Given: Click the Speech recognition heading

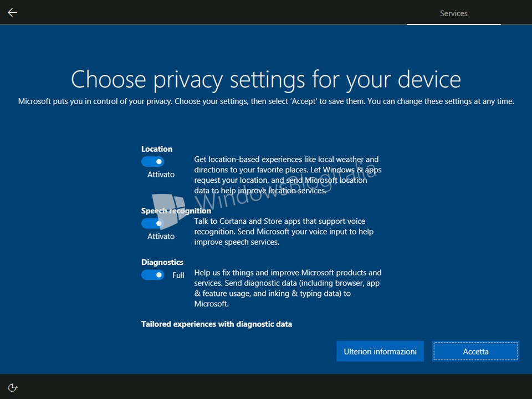Looking at the screenshot, I should [176, 211].
